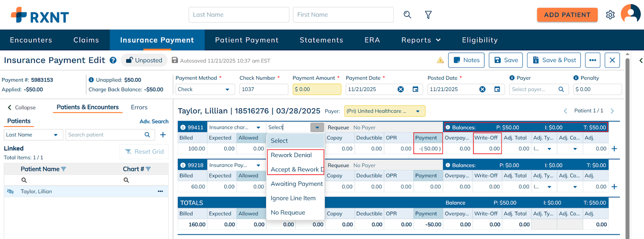Viewport: 644px width, 239px height.
Task: Click help icon beside Insurance Payment Edit
Action: [113, 60]
